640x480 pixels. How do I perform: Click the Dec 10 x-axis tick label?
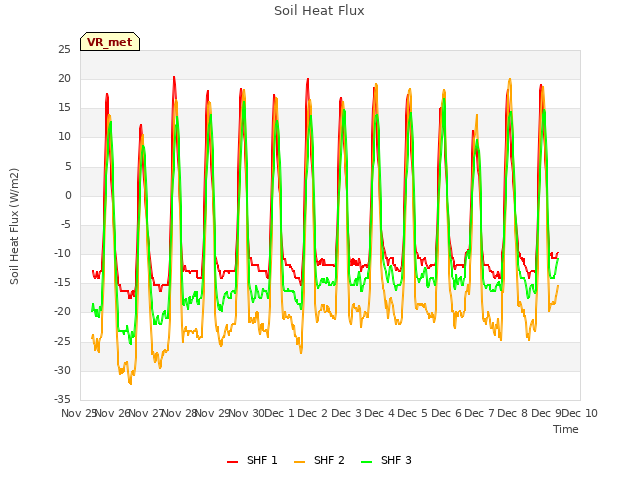pyautogui.click(x=580, y=413)
